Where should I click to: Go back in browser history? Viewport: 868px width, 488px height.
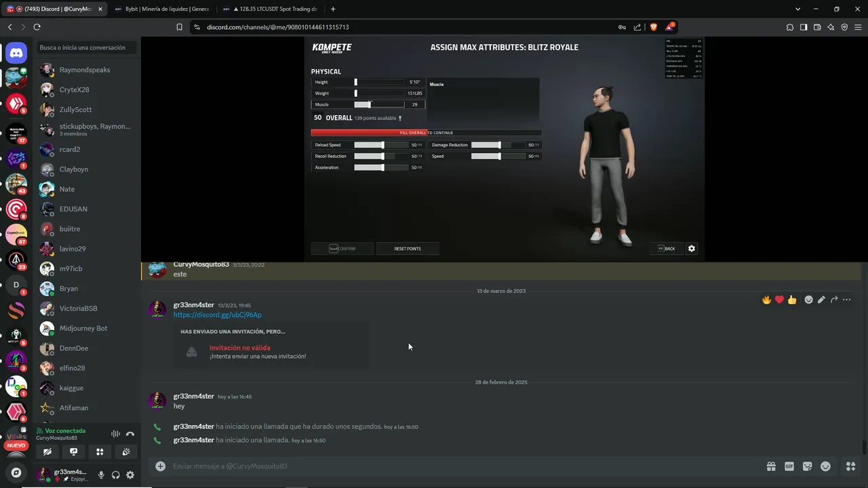click(9, 27)
